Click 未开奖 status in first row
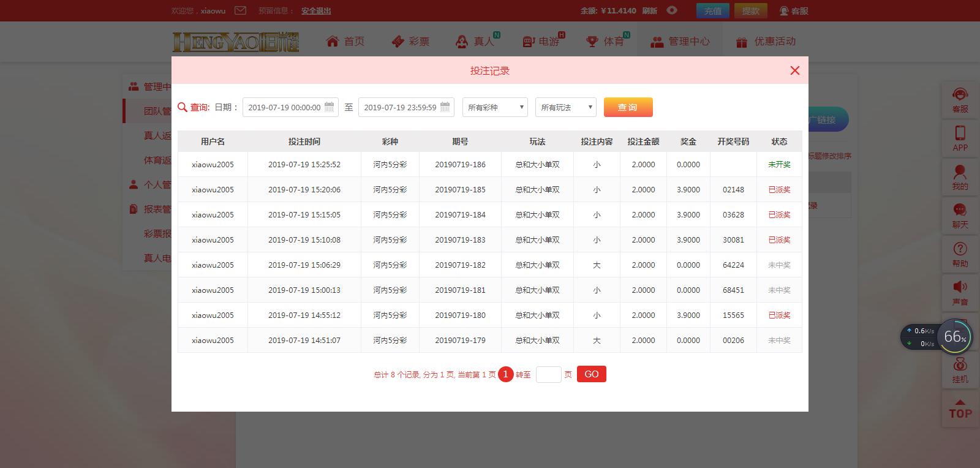Image resolution: width=980 pixels, height=468 pixels. pyautogui.click(x=779, y=165)
